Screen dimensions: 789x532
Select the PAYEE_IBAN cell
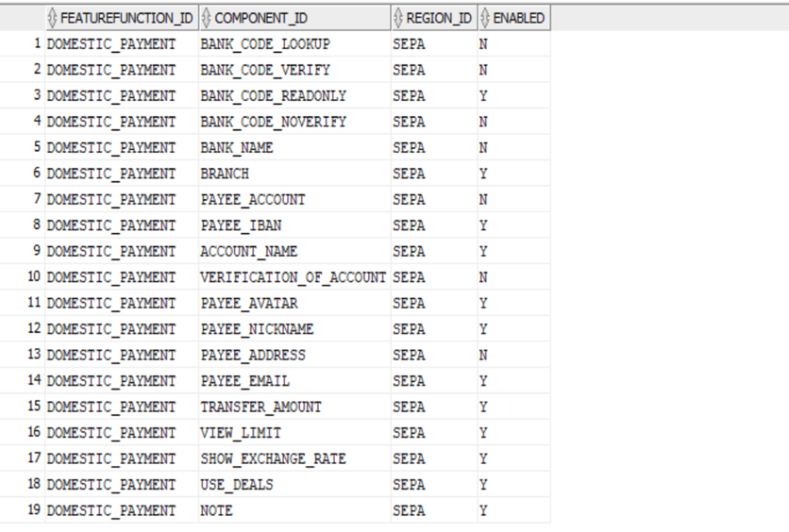point(294,225)
